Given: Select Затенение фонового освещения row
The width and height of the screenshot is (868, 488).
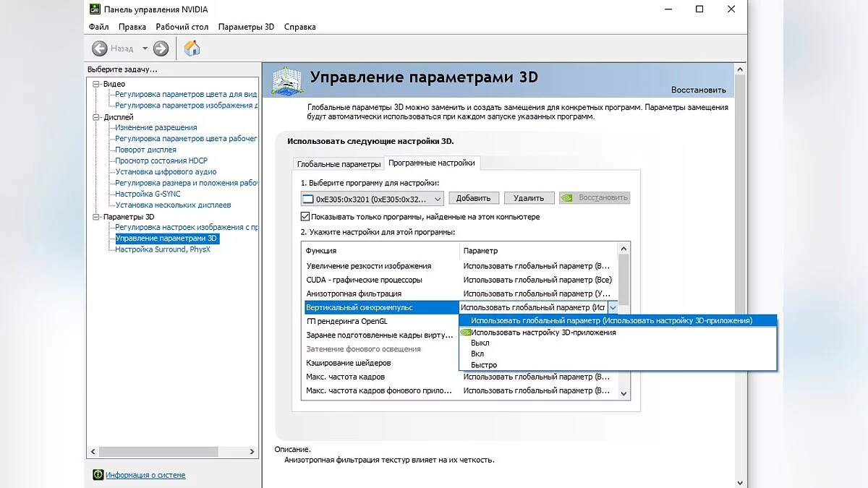Looking at the screenshot, I should (x=380, y=349).
